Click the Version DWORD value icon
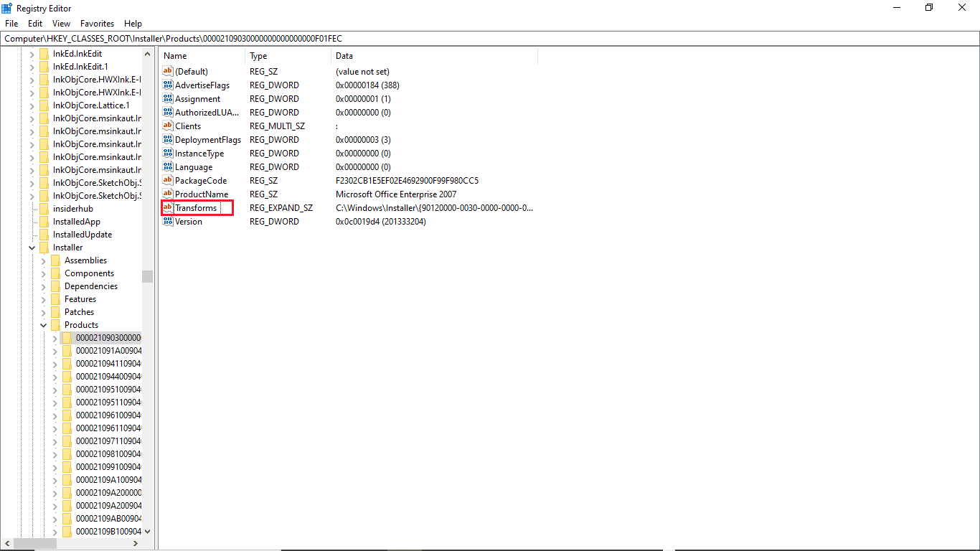 pos(168,221)
